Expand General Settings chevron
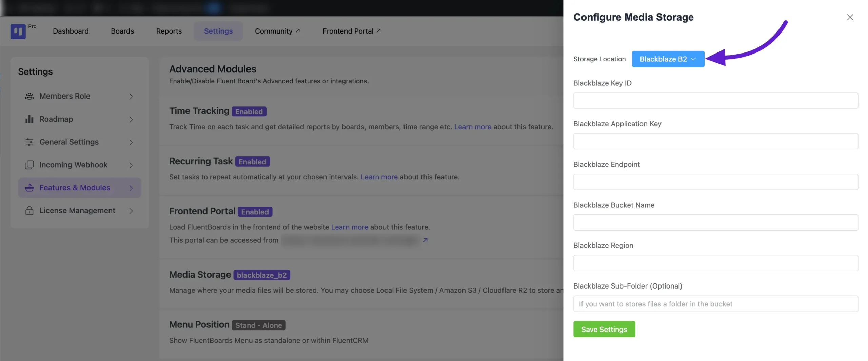Screen dimensions: 868x361 (131, 142)
